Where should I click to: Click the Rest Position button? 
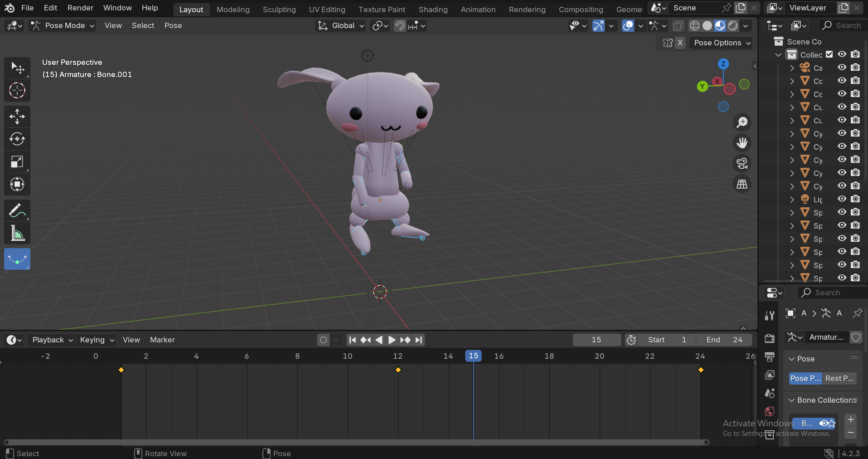[839, 378]
